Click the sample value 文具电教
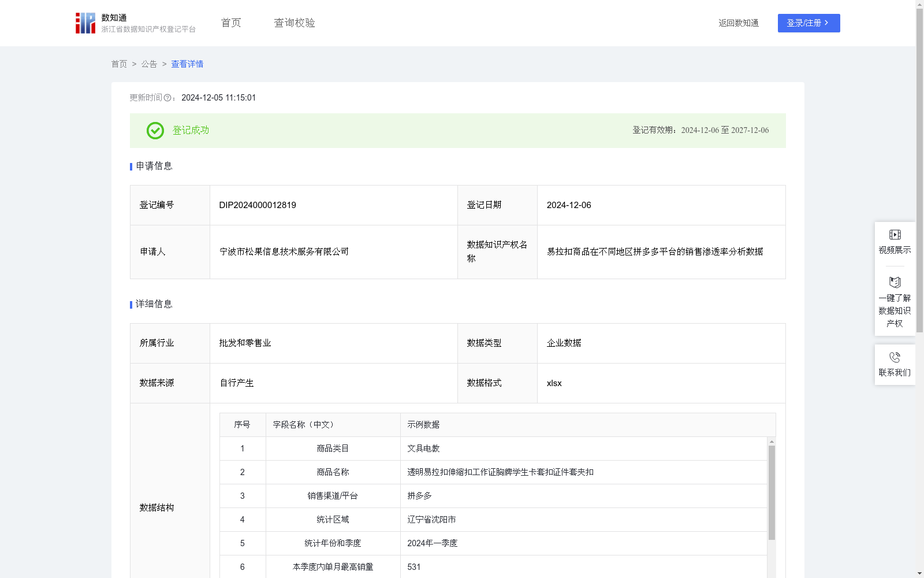924x578 pixels. (423, 449)
